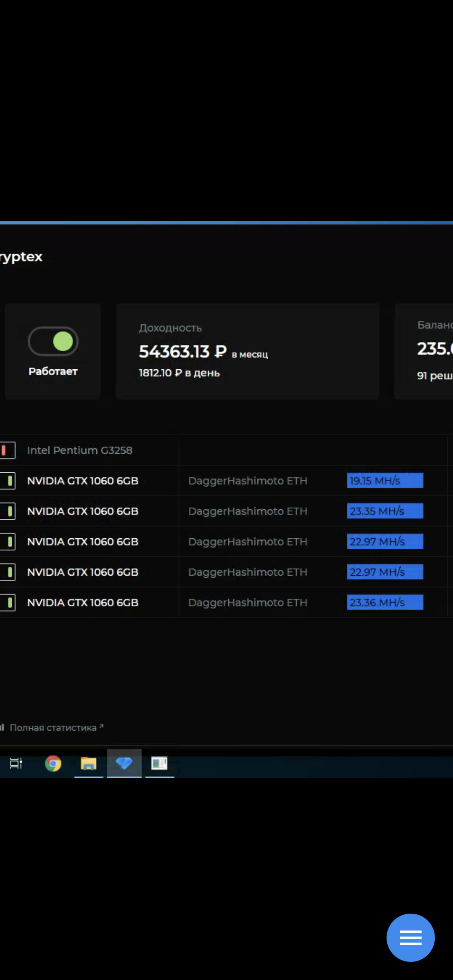The image size is (453, 980).
Task: Open the Полная статистика link
Action: click(x=53, y=728)
